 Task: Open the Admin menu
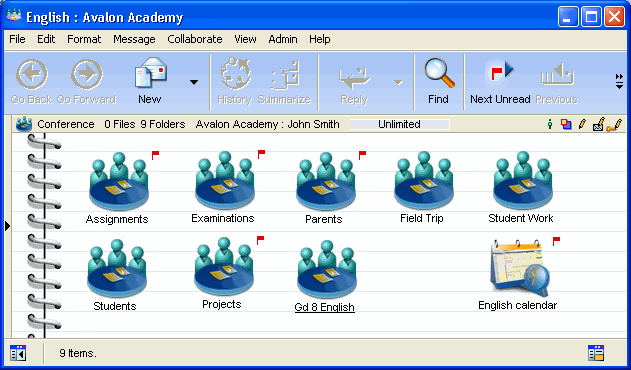[x=283, y=39]
